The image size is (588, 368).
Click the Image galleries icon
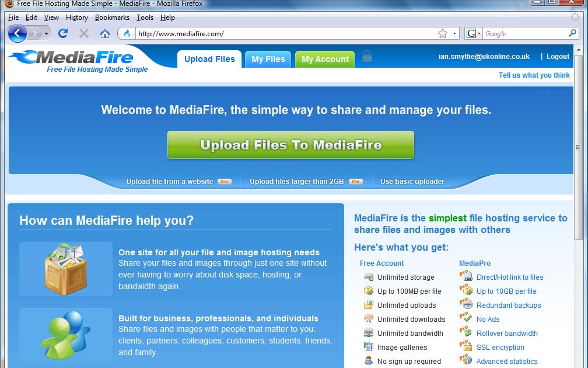(369, 346)
